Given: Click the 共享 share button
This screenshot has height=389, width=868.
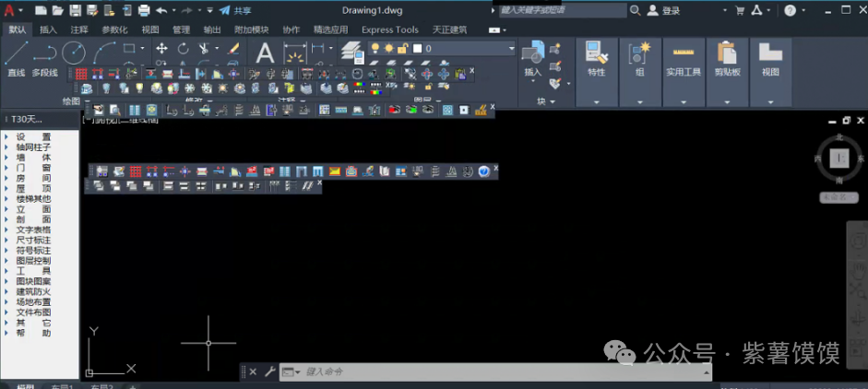Looking at the screenshot, I should (242, 11).
